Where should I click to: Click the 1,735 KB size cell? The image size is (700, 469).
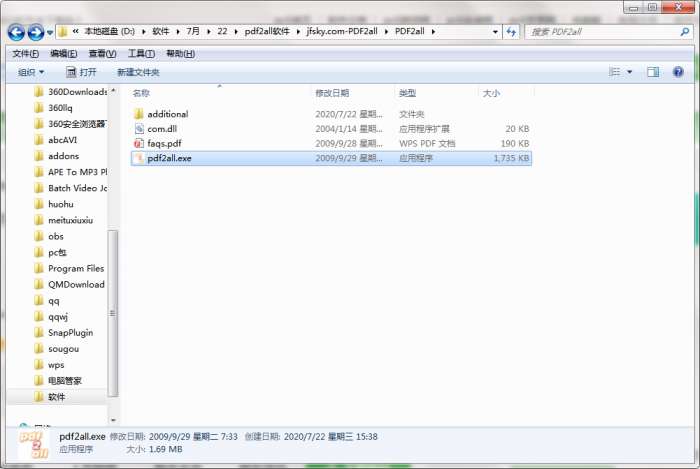[511, 158]
